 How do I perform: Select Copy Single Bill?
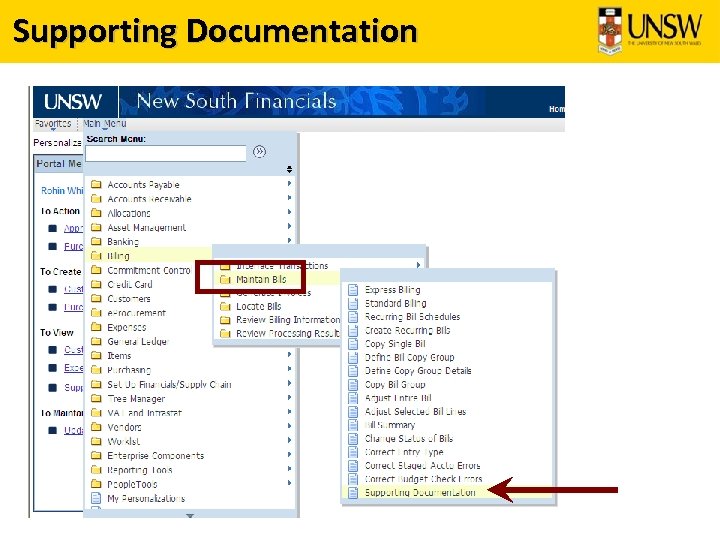tap(395, 344)
